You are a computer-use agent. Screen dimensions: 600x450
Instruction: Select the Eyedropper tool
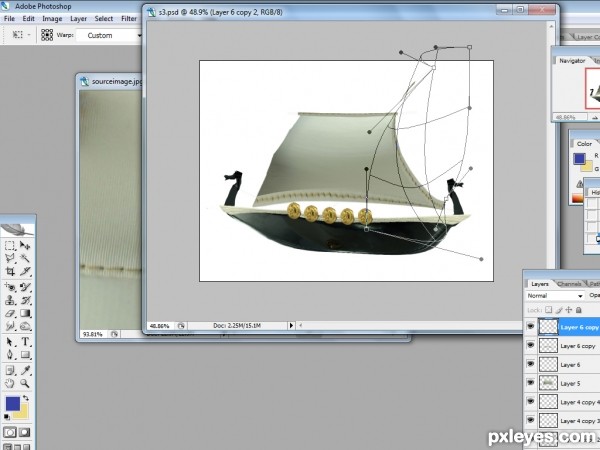tap(25, 370)
